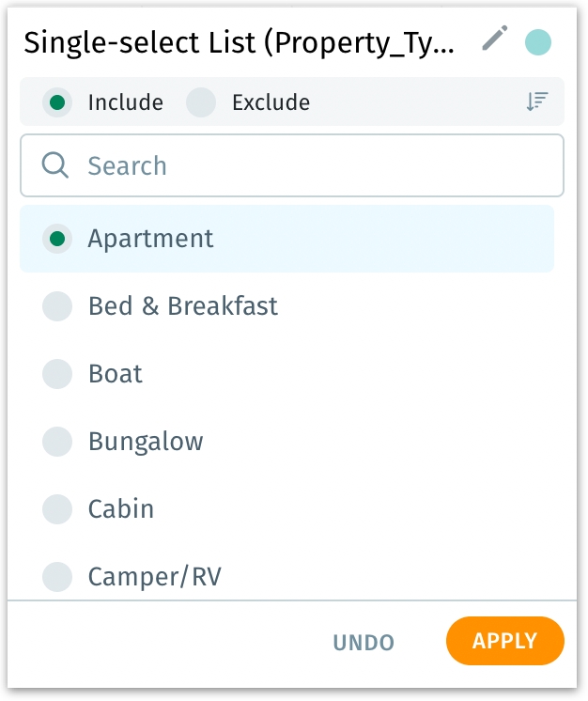Select the Include radio button
The height and width of the screenshot is (701, 588).
point(57,102)
